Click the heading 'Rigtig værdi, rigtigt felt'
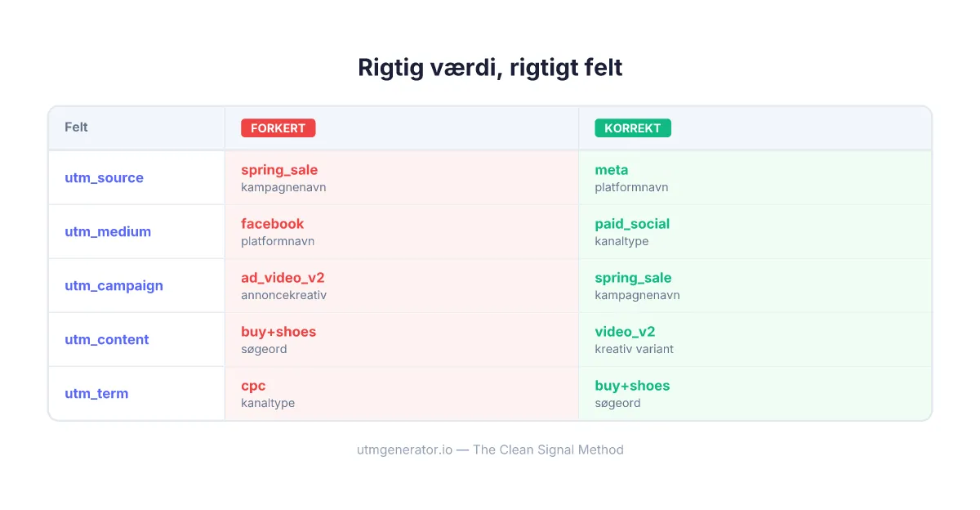980x510 pixels. [490, 67]
